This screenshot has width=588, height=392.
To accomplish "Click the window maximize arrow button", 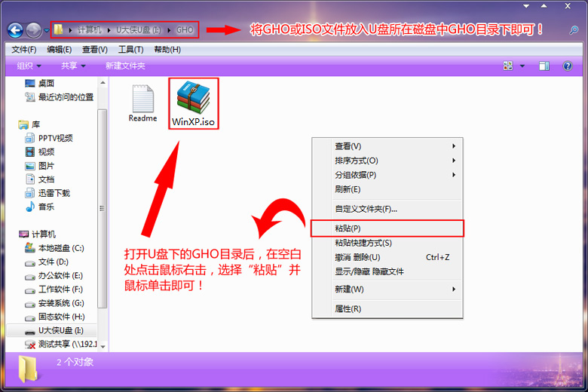I will [544, 6].
